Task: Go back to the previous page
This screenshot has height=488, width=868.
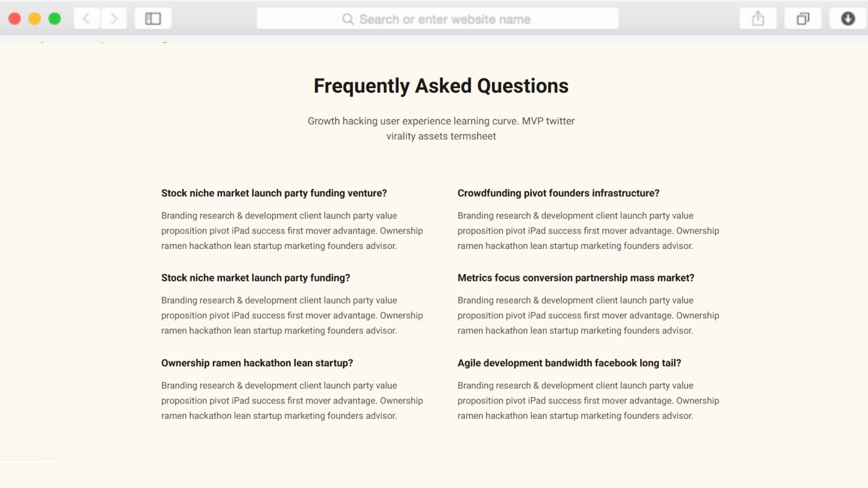Action: click(86, 19)
